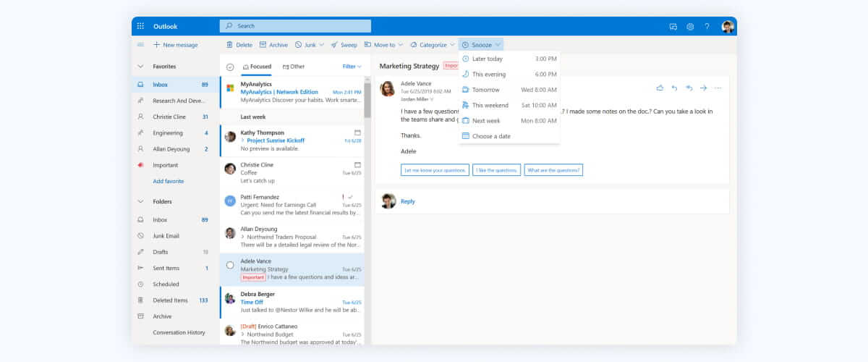
Task: Like the message with thumbs-up icon
Action: [660, 88]
